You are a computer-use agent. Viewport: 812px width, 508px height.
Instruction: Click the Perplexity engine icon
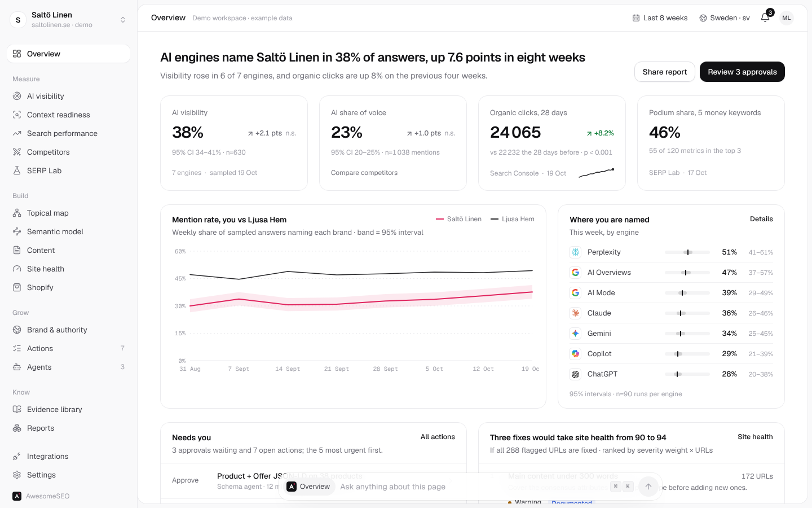point(575,252)
